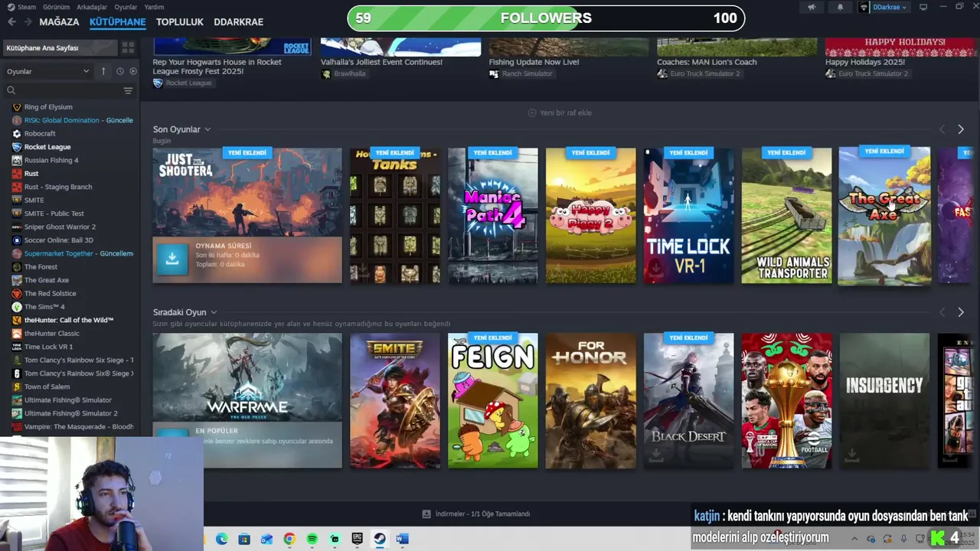980x551 pixels.
Task: Open the Feign game tile
Action: coord(493,400)
